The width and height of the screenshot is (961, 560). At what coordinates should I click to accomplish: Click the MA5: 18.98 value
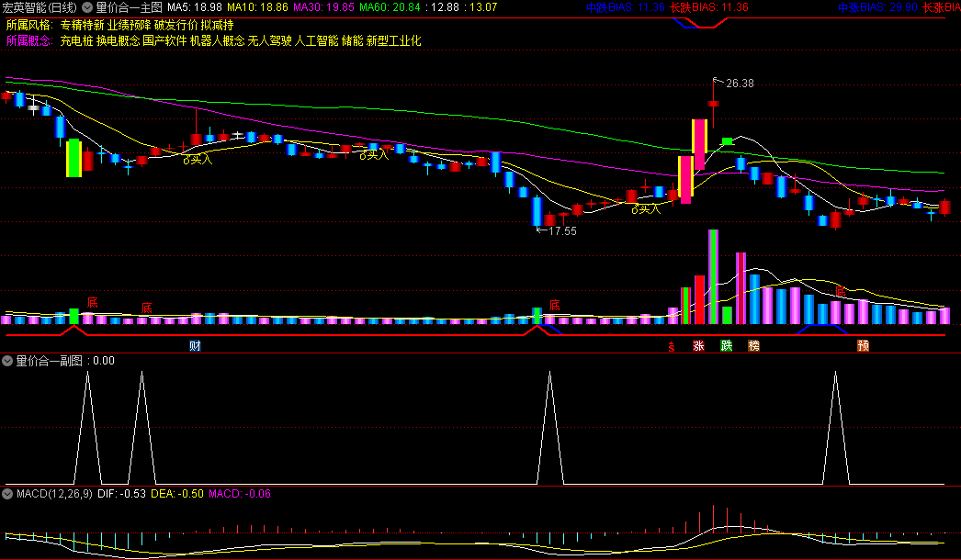click(194, 7)
